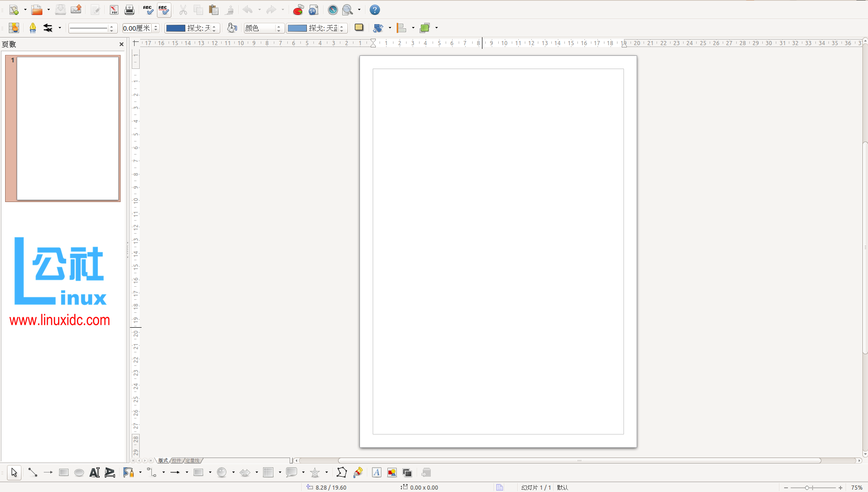Click the 75% zoom level text
This screenshot has width=868, height=492.
857,487
